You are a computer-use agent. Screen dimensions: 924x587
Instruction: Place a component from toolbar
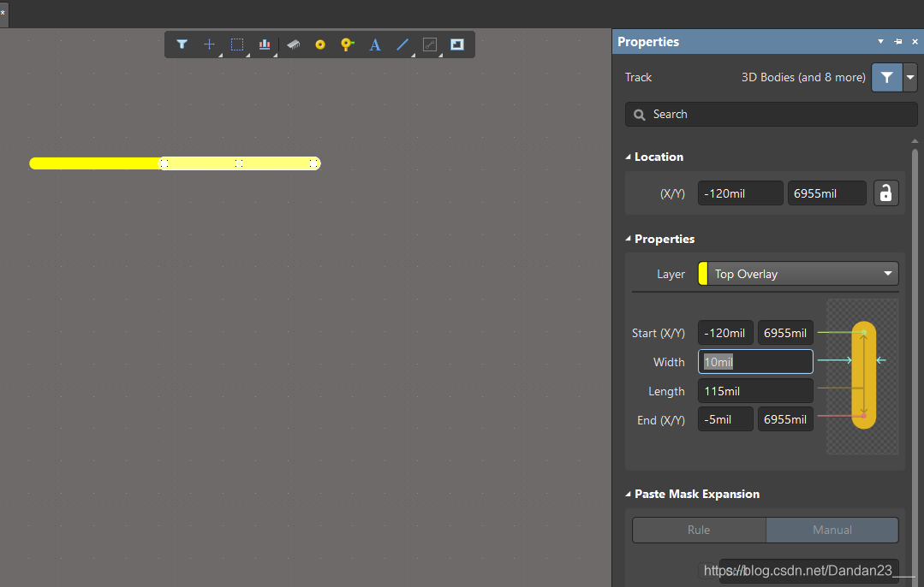click(x=293, y=44)
